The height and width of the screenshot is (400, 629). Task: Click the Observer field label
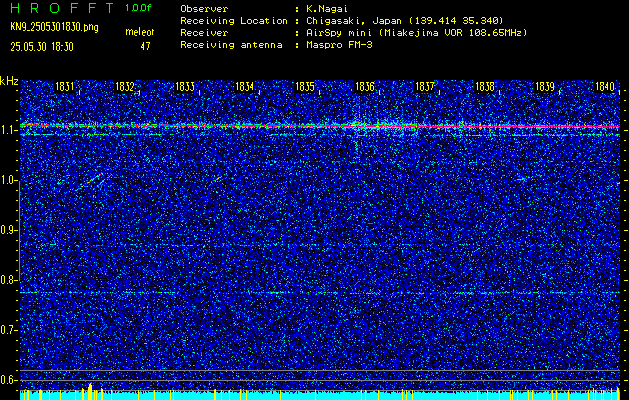[204, 9]
